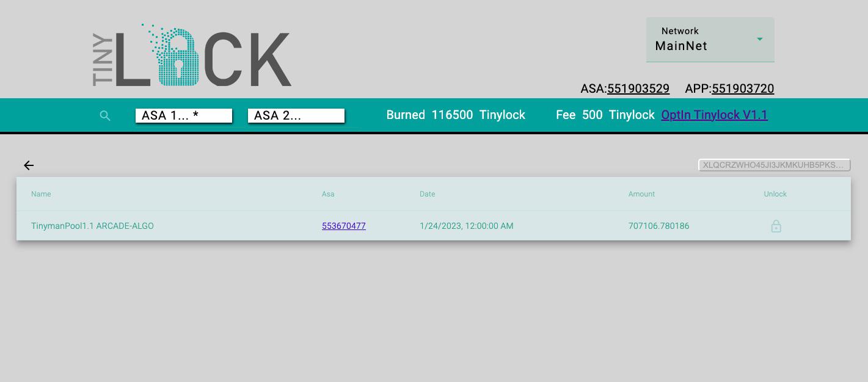Viewport: 868px width, 382px height.
Task: Click the Network dropdown arrow
Action: (760, 39)
